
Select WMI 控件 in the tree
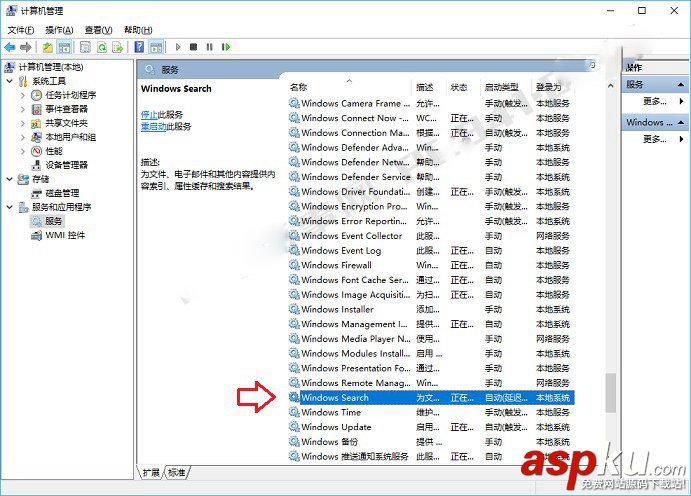tap(65, 235)
